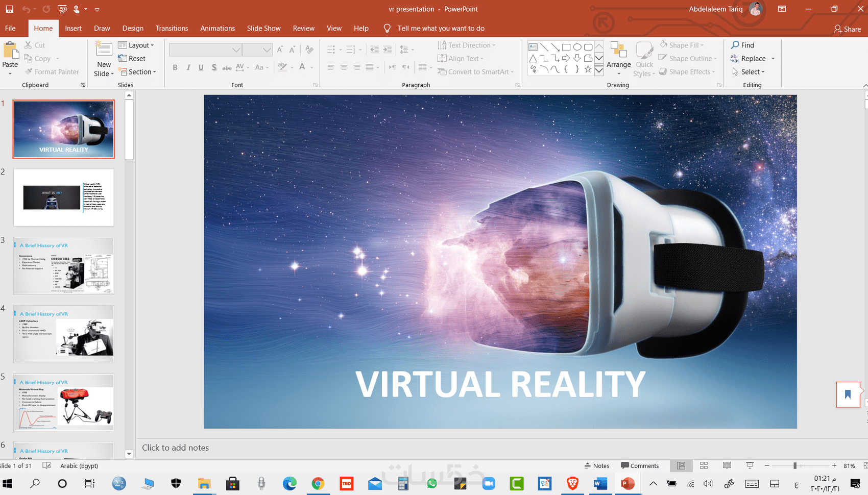
Task: Click the Paste clipboard icon
Action: tap(10, 51)
